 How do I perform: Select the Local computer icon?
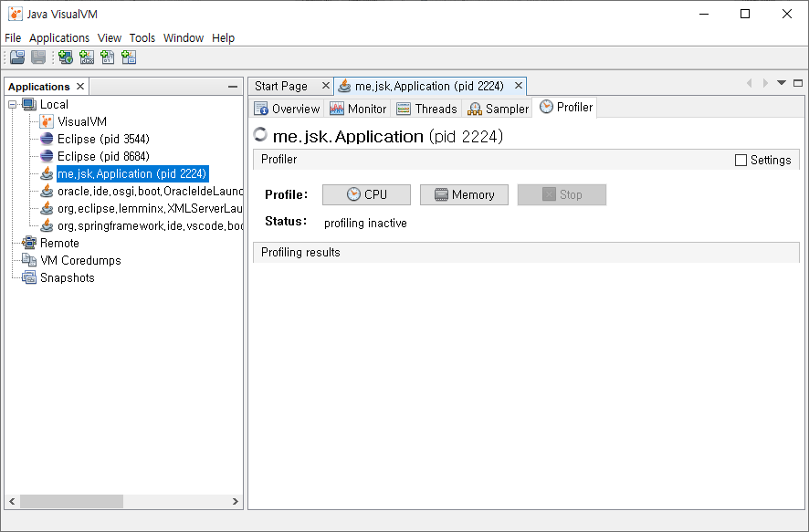(x=29, y=105)
